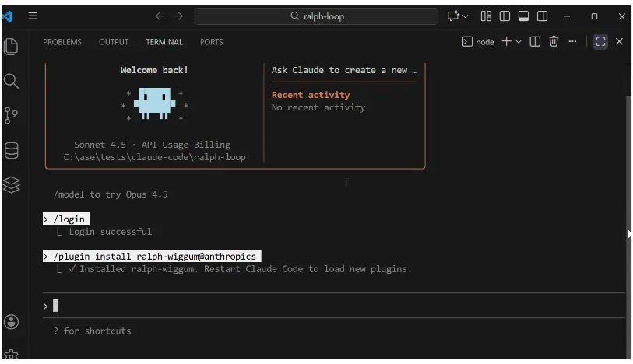The image size is (633, 364).
Task: Click the ralph-loop command center search box
Action: pyautogui.click(x=316, y=16)
